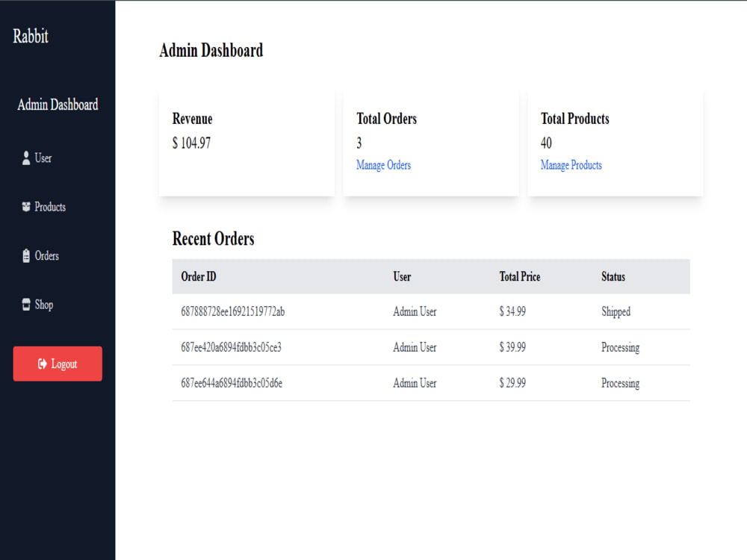The width and height of the screenshot is (747, 560).
Task: Click the Total Orders card heading
Action: tap(386, 119)
